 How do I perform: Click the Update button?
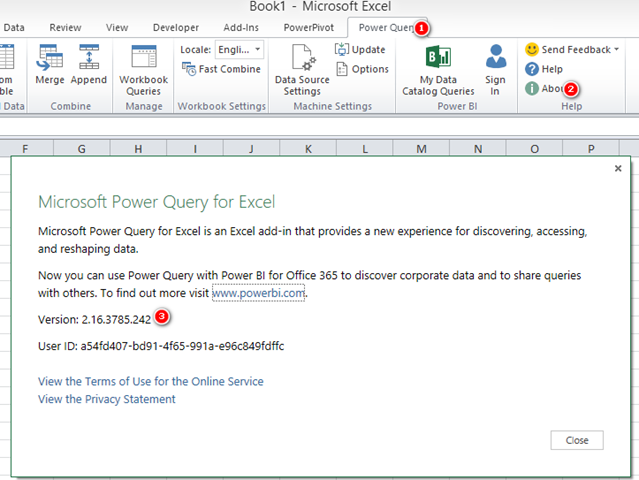tap(360, 50)
